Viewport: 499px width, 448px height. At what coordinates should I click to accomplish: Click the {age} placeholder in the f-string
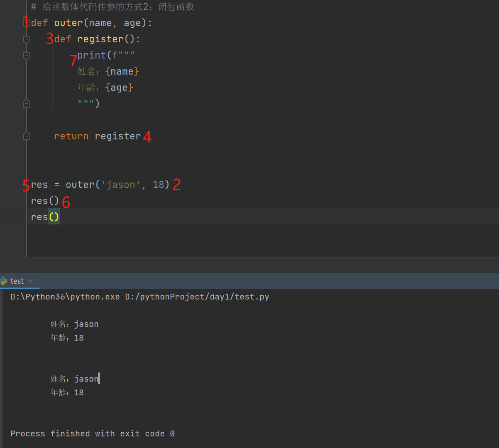point(119,88)
